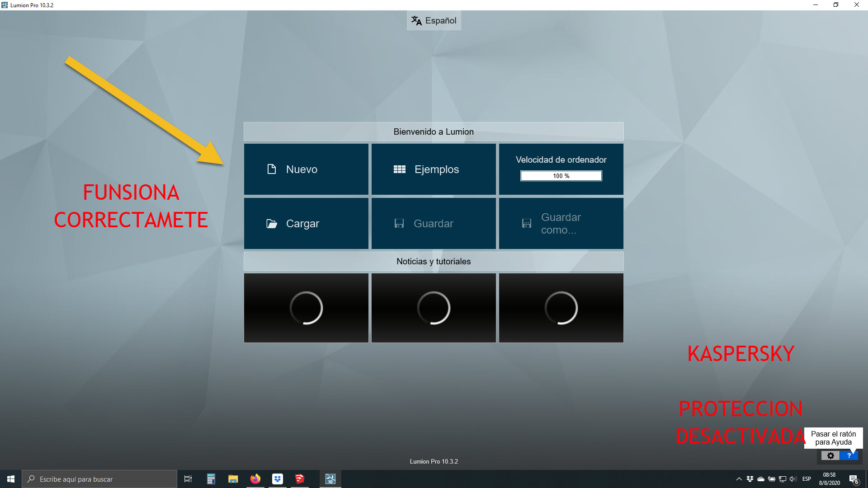Open File Explorer from the taskbar
The image size is (868, 488).
233,479
